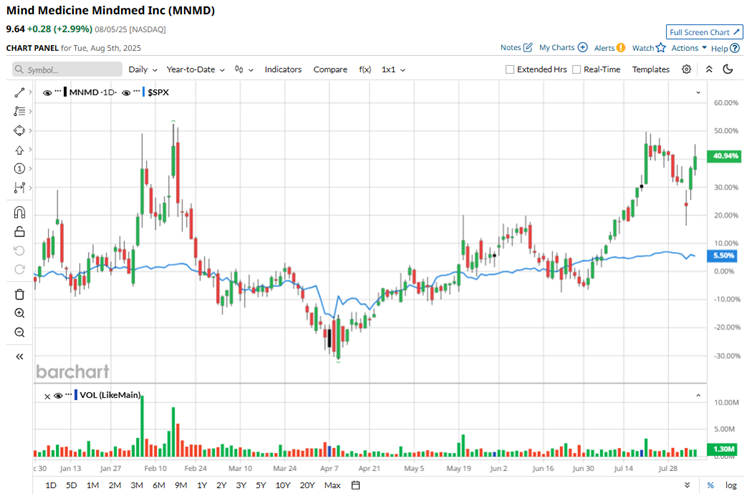Select the measure/range tool
This screenshot has width=752, height=496.
click(x=19, y=188)
